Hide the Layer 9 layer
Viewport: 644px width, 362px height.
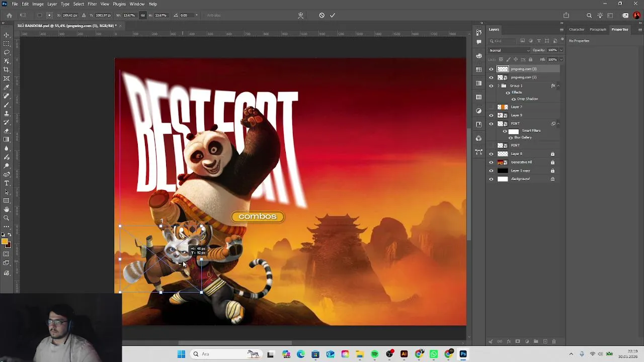[491, 115]
